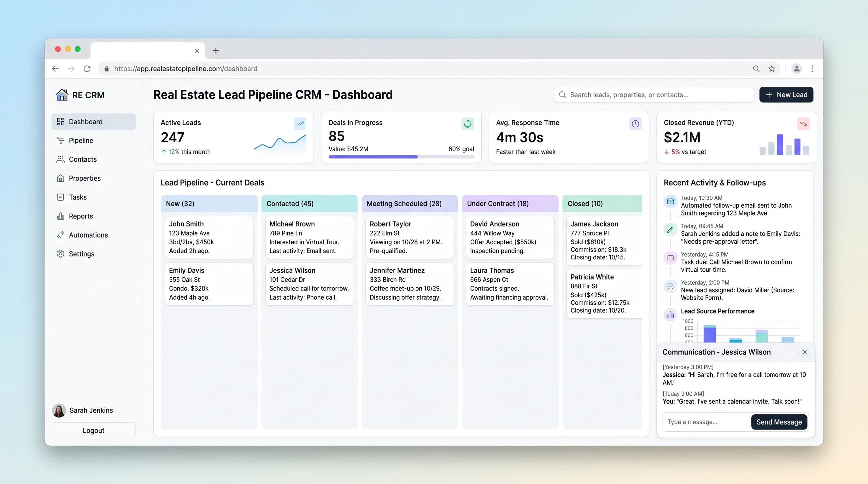Click the Active Leads trend-up icon

[x=300, y=124]
